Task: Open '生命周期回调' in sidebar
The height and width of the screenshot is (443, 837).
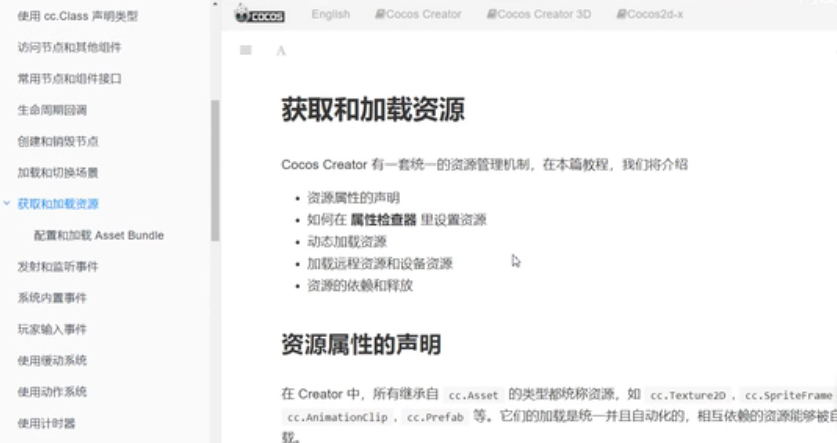Action: [x=52, y=110]
